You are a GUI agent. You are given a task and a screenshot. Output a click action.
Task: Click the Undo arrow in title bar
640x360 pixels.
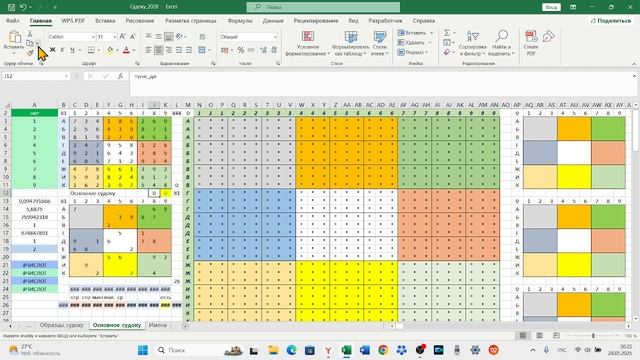23,7
